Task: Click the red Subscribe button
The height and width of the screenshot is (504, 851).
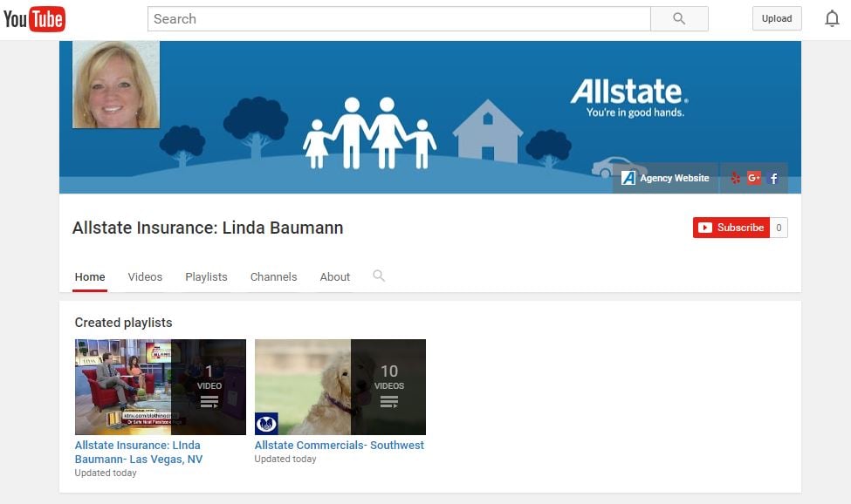Action: click(x=731, y=228)
